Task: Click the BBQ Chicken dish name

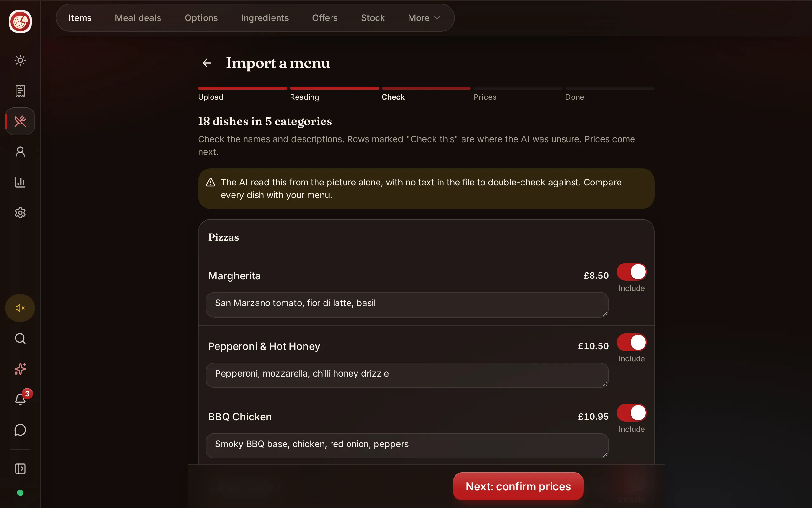Action: click(239, 417)
